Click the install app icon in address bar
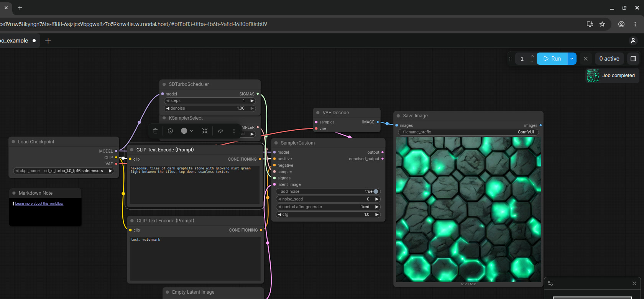 click(590, 24)
